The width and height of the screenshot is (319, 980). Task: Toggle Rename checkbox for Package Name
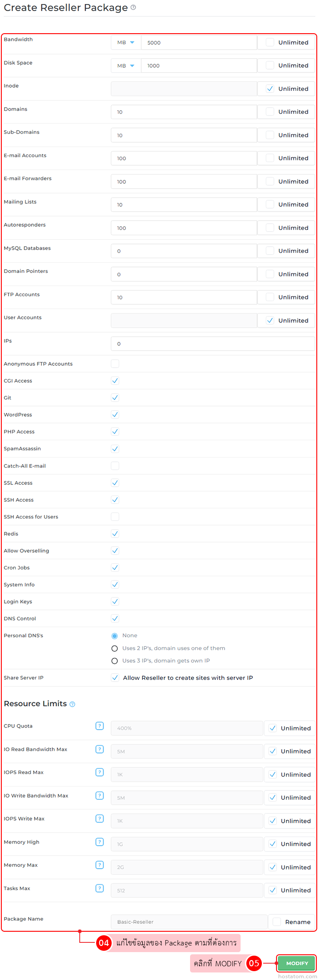coord(277,922)
